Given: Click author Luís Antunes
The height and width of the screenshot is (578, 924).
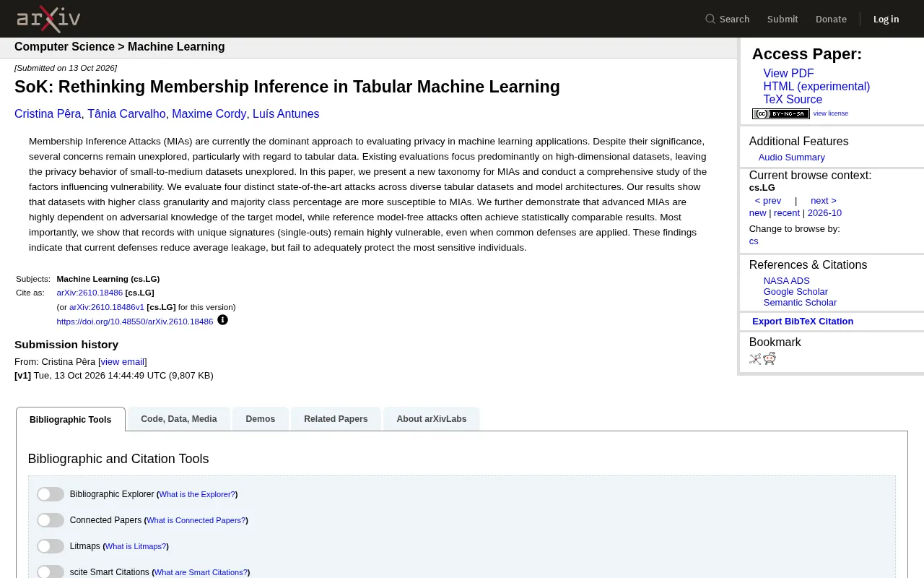Looking at the screenshot, I should click(286, 114).
